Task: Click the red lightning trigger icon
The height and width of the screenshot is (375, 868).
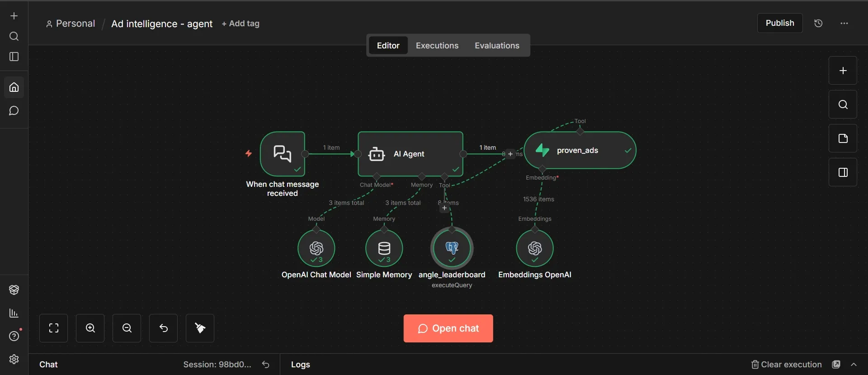Action: 249,153
